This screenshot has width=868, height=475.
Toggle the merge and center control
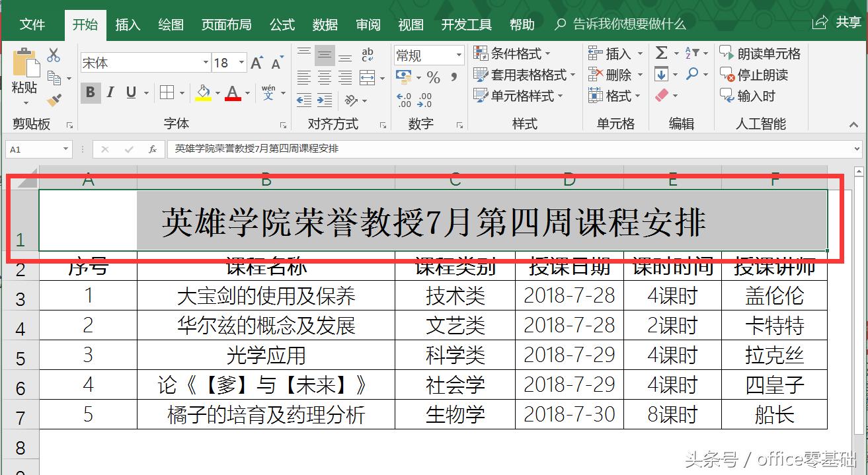point(369,77)
